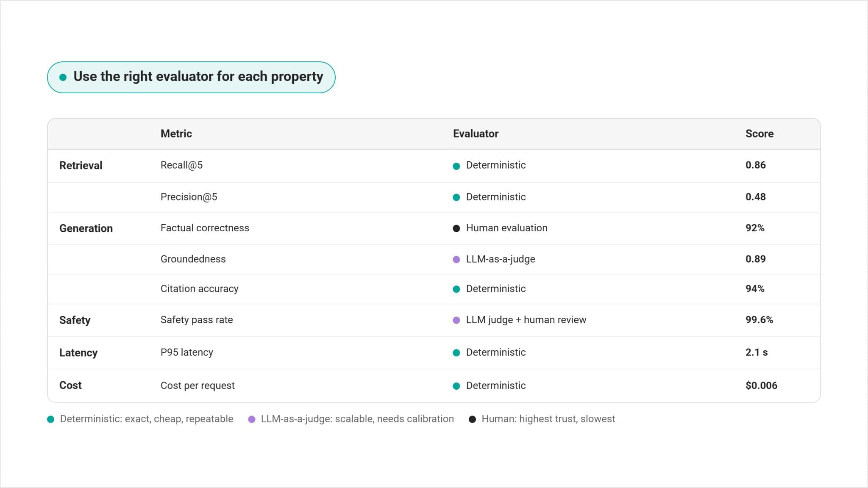Click the score value 0.86
Screen dimensions: 868x488
coord(756,165)
